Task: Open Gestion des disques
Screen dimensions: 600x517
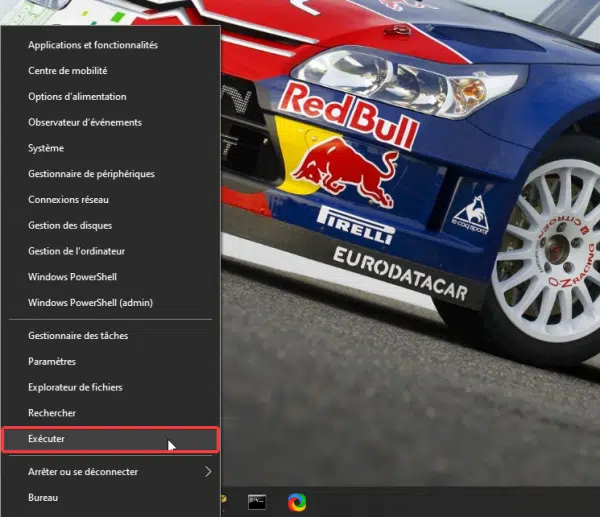Action: tap(111, 225)
